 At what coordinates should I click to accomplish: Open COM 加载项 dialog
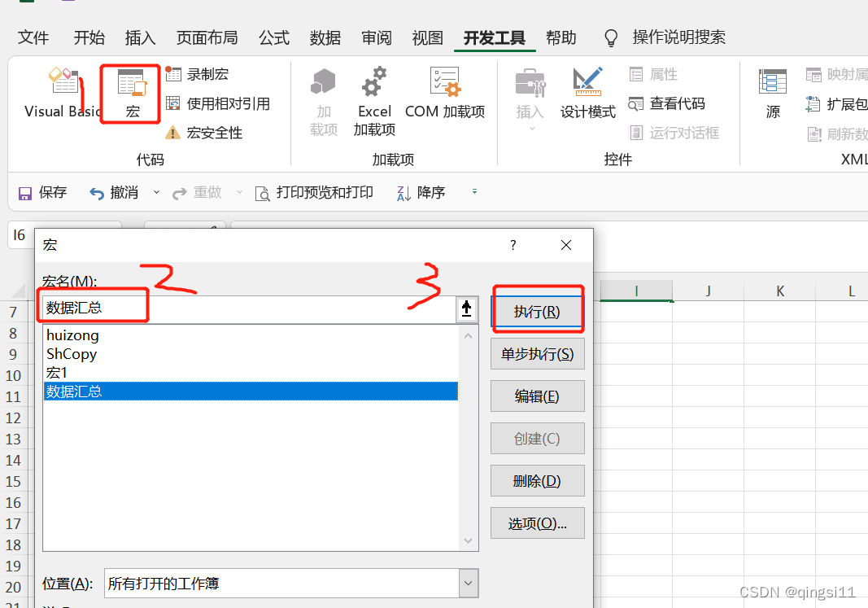[x=445, y=93]
